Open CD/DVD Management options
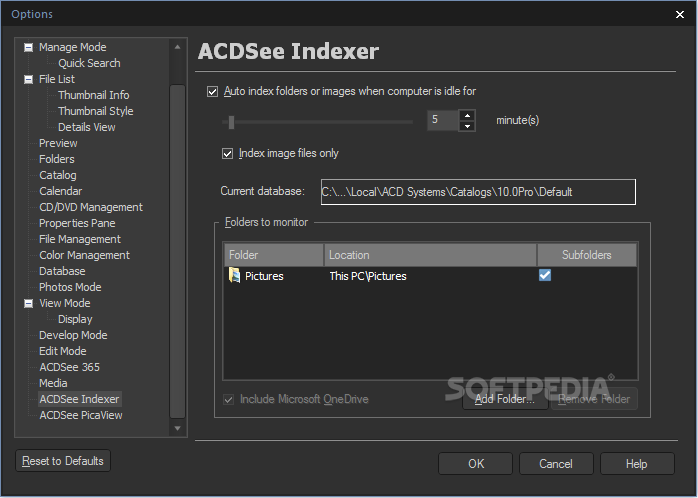 tap(91, 207)
